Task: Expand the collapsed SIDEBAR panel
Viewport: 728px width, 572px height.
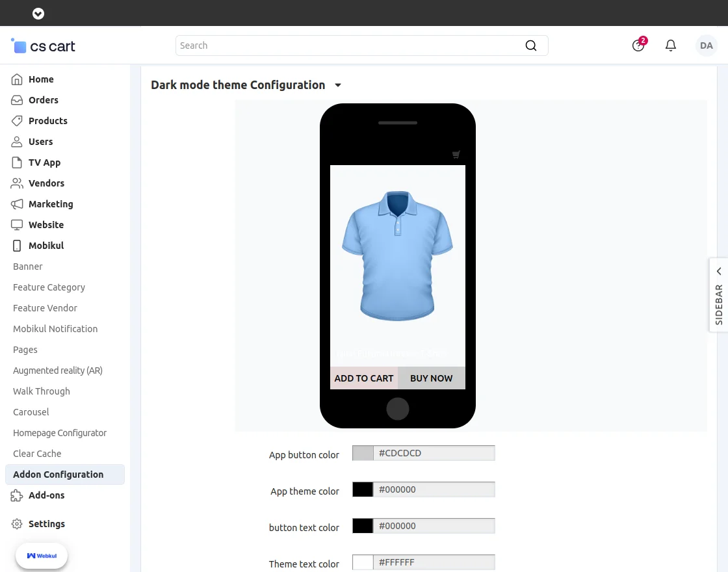Action: tap(719, 295)
